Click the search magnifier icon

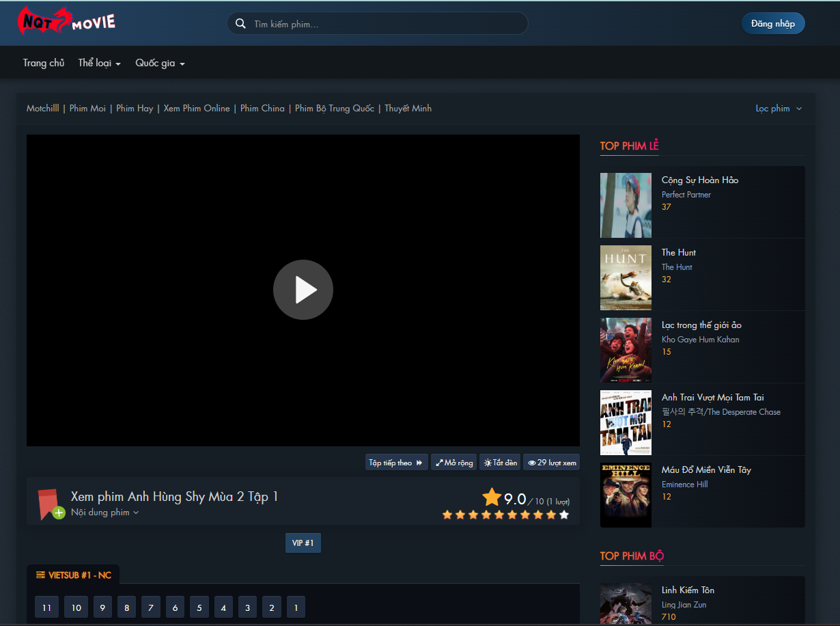[x=240, y=24]
